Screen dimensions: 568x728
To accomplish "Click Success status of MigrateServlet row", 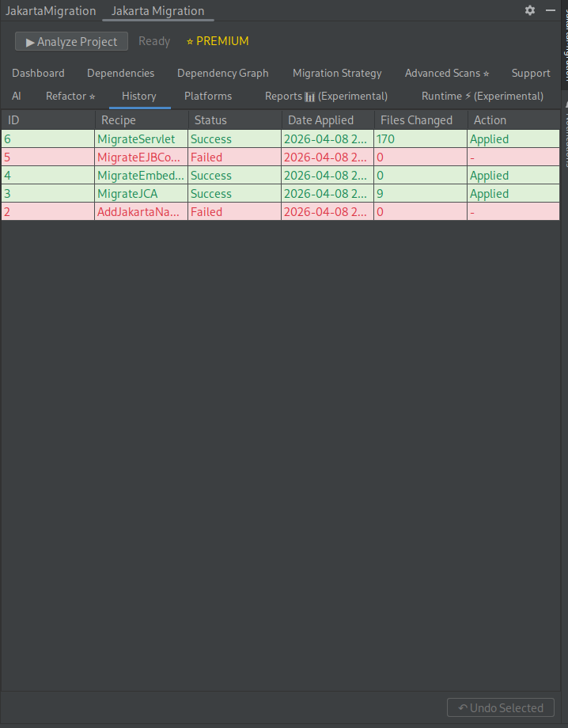I will 235,139.
